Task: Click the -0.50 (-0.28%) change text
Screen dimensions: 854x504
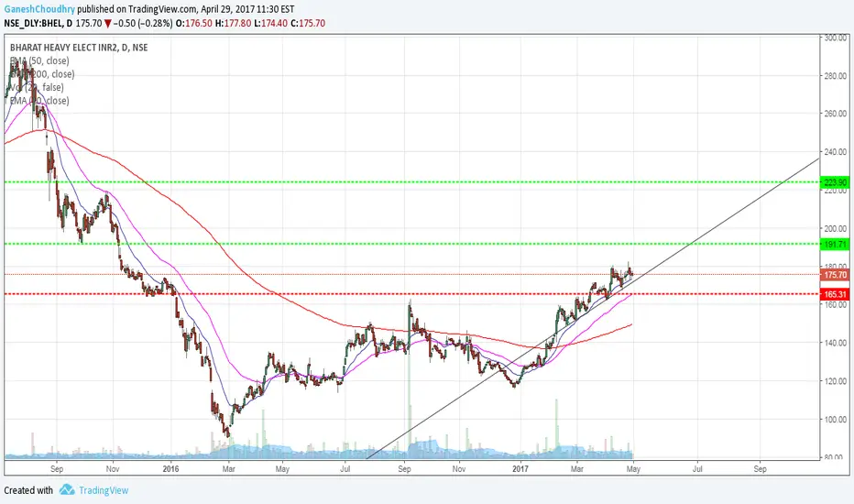Action: (x=143, y=24)
